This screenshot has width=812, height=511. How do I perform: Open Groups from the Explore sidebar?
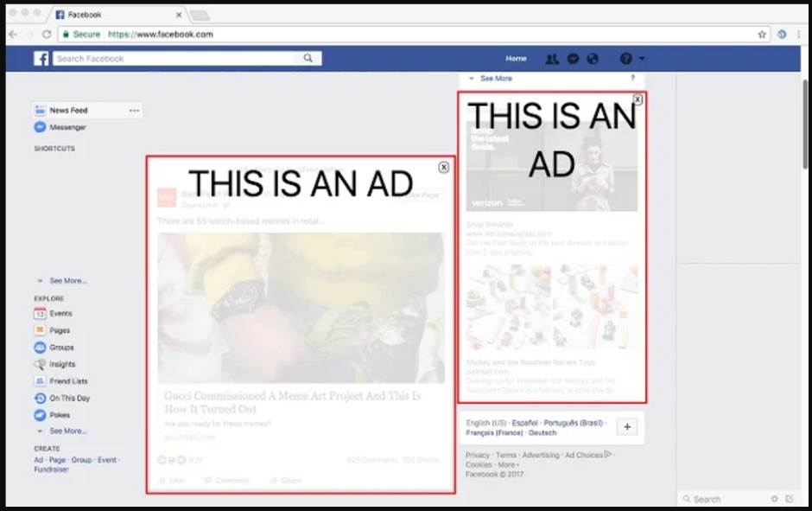click(61, 348)
